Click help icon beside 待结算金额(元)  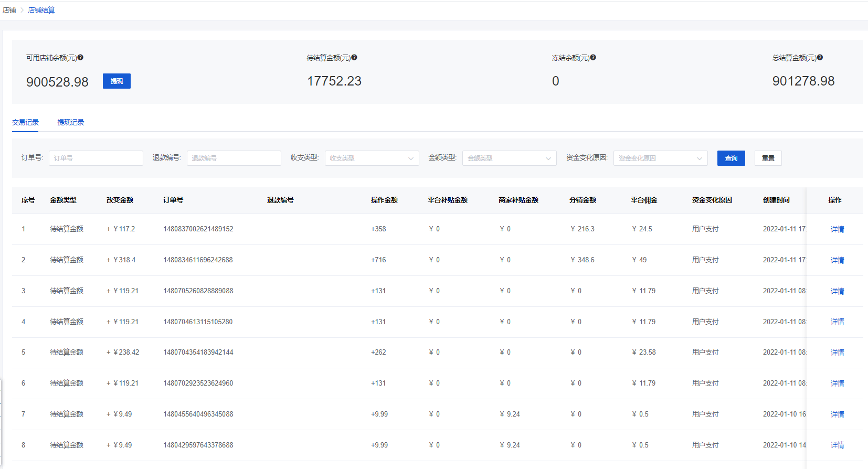point(354,58)
